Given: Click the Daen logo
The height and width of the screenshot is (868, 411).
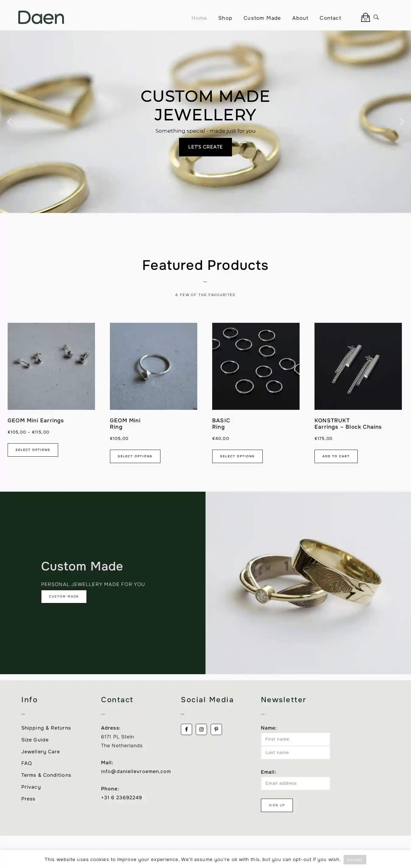Looking at the screenshot, I should click(41, 18).
